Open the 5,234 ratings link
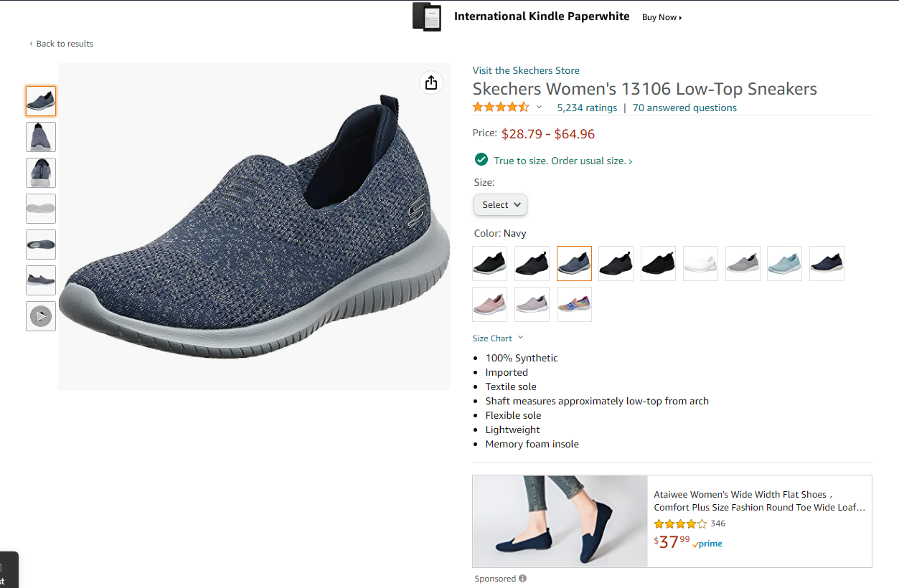Image resolution: width=899 pixels, height=588 pixels. 587,108
